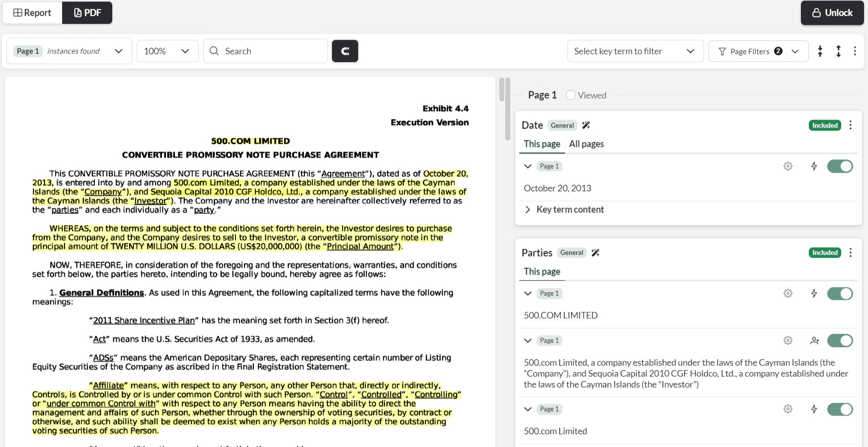Click the underlined General Definitions heading
868x447 pixels.
[x=101, y=293]
